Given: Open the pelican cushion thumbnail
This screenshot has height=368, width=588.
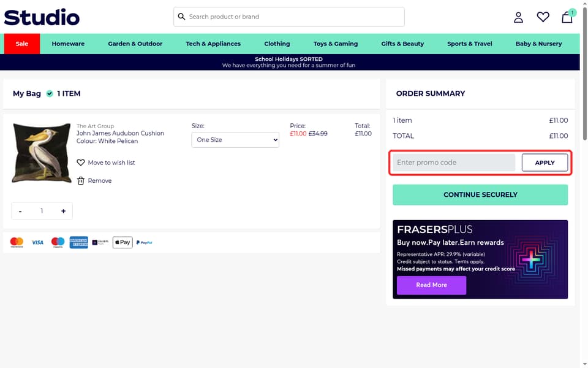Looking at the screenshot, I should tap(41, 153).
